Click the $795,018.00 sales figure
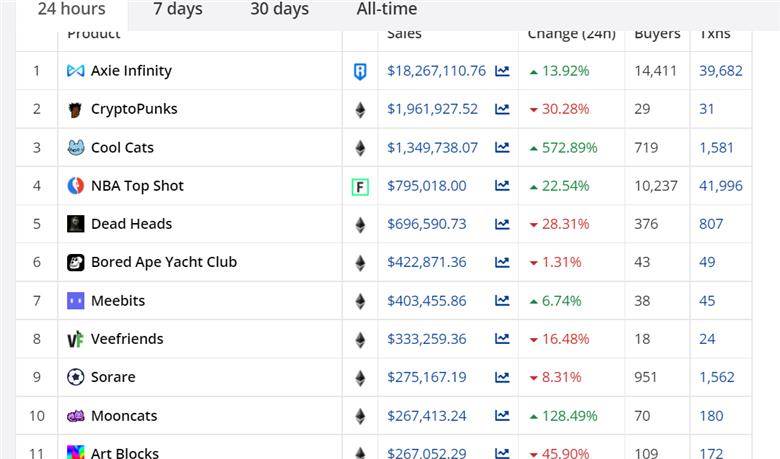Viewport: 780px width, 459px height. 427,186
